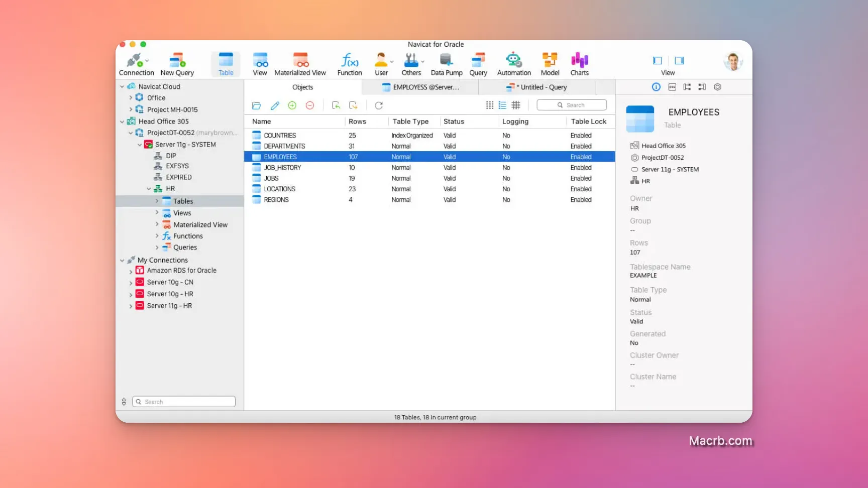Select the Table toolbar icon
The width and height of the screenshot is (868, 488).
pos(226,64)
